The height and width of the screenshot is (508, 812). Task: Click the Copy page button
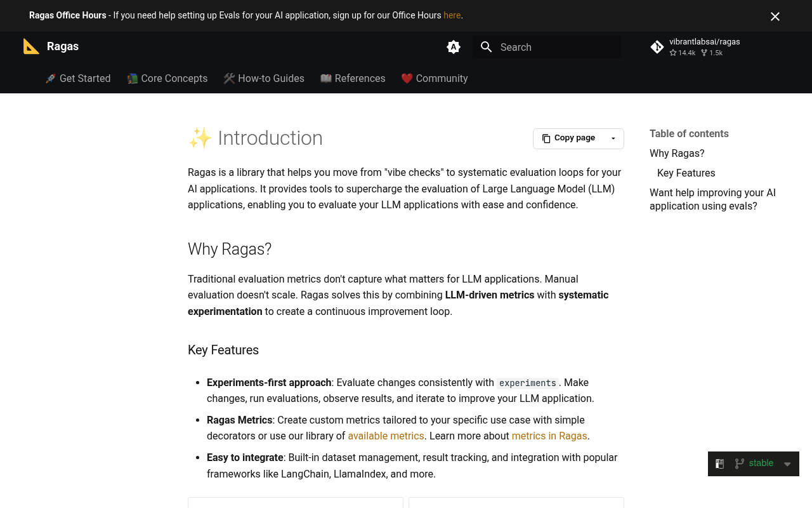[568, 138]
